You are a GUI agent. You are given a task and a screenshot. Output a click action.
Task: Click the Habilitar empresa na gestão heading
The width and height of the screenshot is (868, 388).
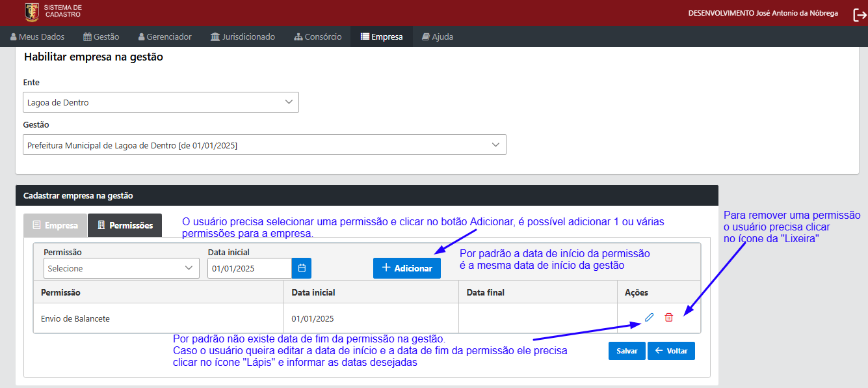tap(94, 57)
